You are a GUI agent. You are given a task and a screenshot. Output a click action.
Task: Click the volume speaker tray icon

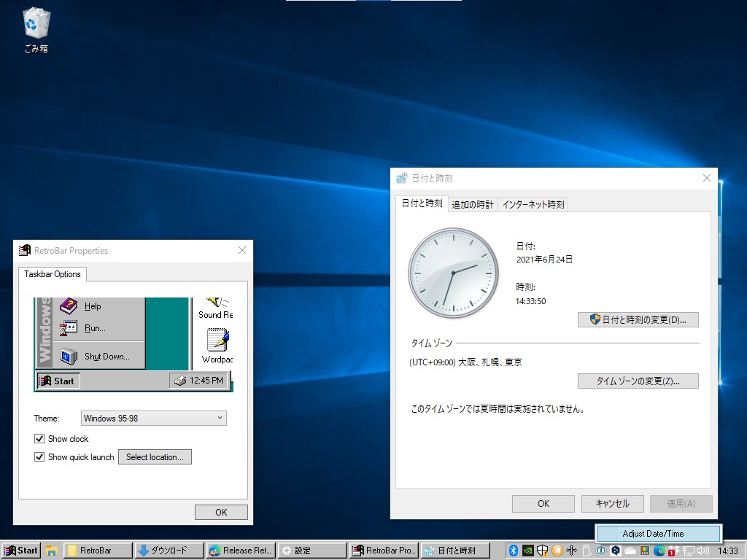point(703,551)
